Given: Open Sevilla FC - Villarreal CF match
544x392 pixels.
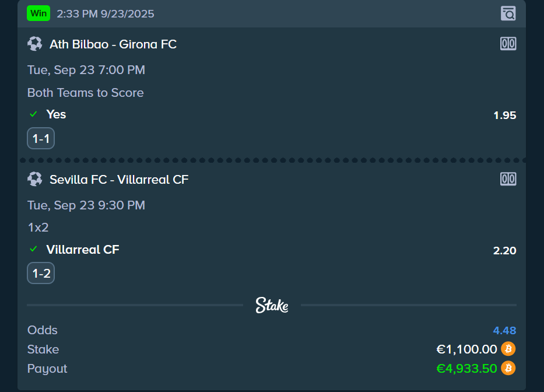Looking at the screenshot, I should [119, 180].
